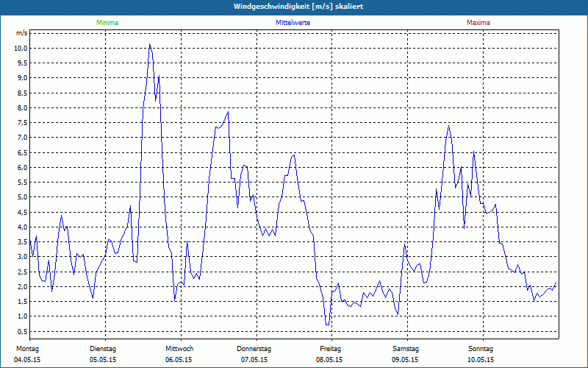Click the chart title Windgeschwindigkeit [m/s] skaliert
Screen dimensions: 588x368
298,7
